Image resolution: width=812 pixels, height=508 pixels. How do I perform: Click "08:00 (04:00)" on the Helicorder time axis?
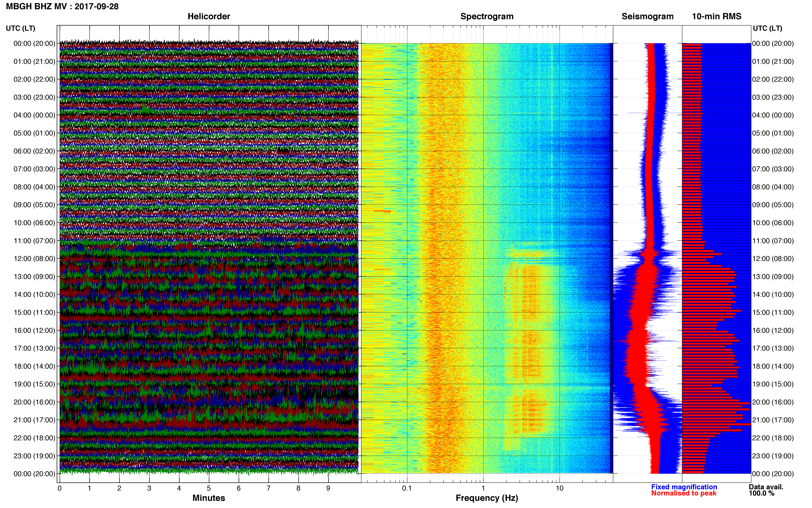34,187
